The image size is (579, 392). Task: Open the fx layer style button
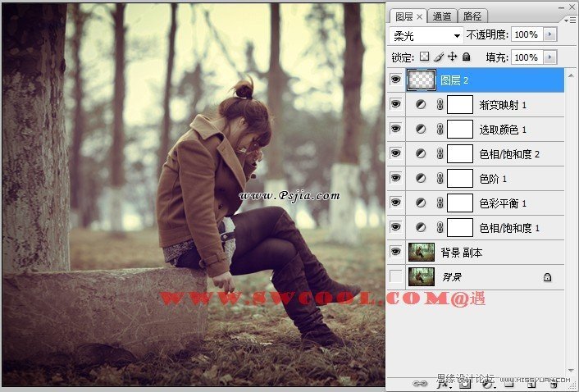445,384
